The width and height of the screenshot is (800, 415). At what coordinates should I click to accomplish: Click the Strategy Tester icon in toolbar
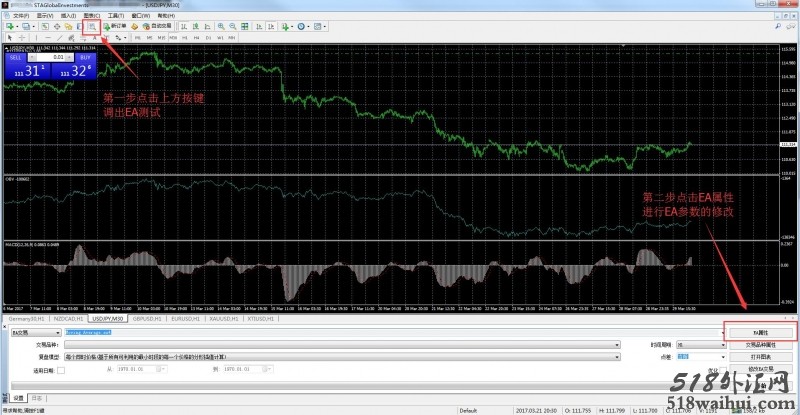92,26
